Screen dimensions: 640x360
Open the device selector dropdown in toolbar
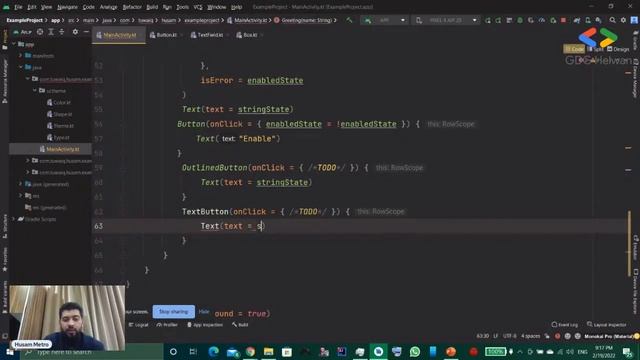(x=446, y=20)
